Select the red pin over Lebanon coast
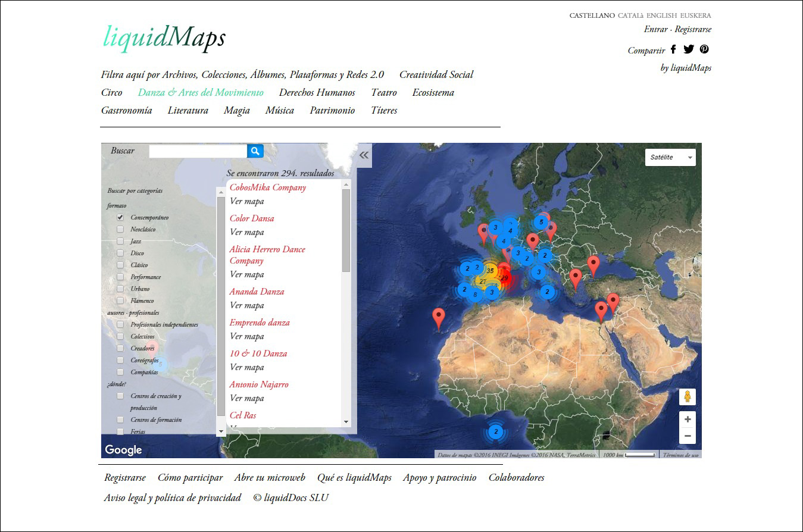Screen dimensions: 803x532 click(613, 303)
